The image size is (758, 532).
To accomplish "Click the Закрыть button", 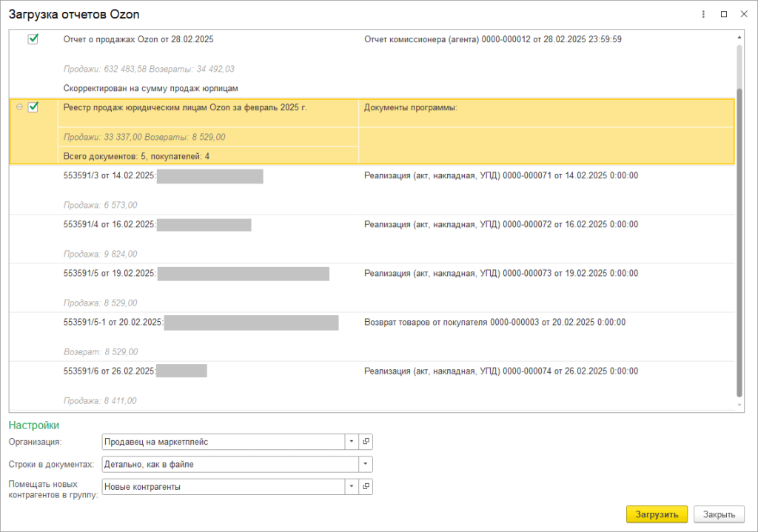I will [x=719, y=514].
